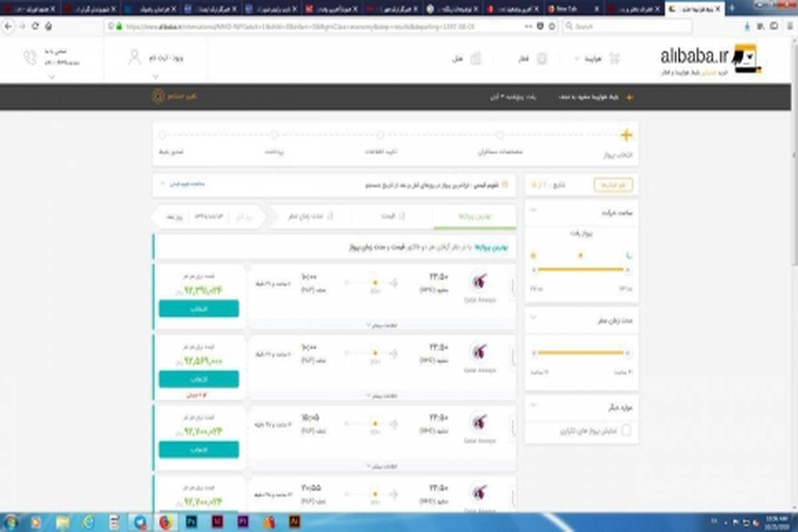798x532 pixels.
Task: Select the train ticket icon
Action: tap(542, 59)
